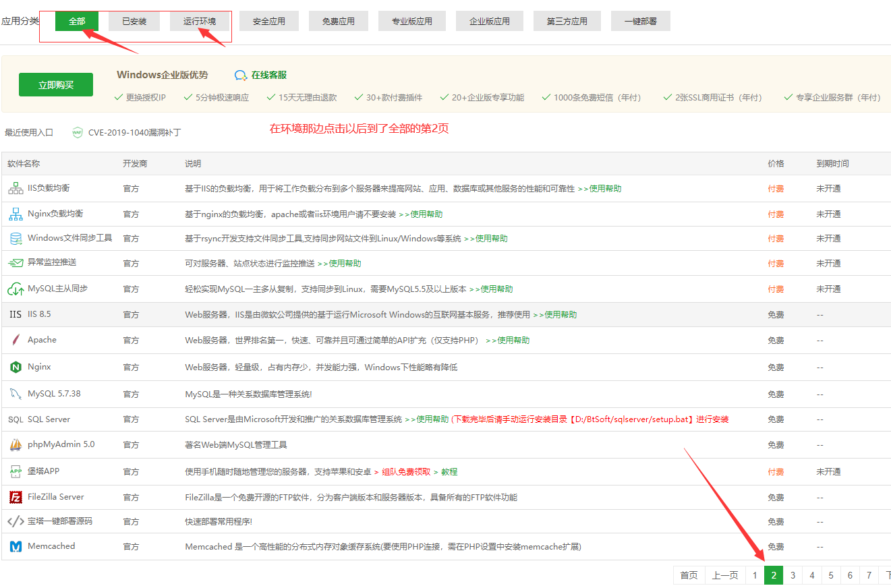Click the SQL Server icon
This screenshot has height=588, width=891.
pyautogui.click(x=16, y=419)
